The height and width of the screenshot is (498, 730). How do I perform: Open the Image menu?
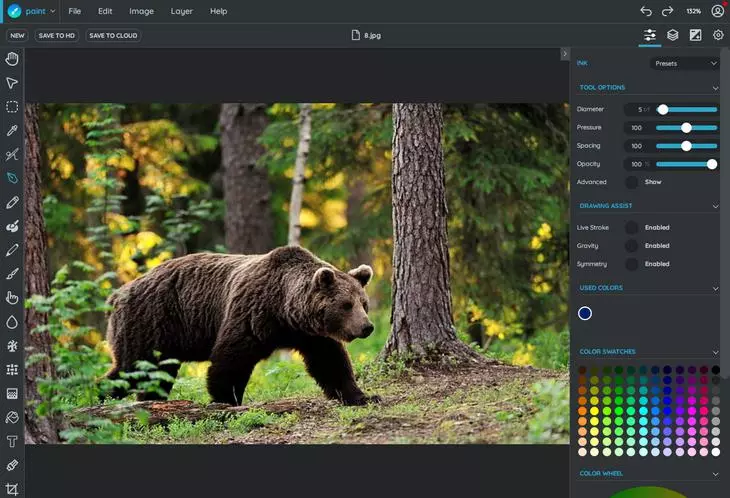[141, 11]
